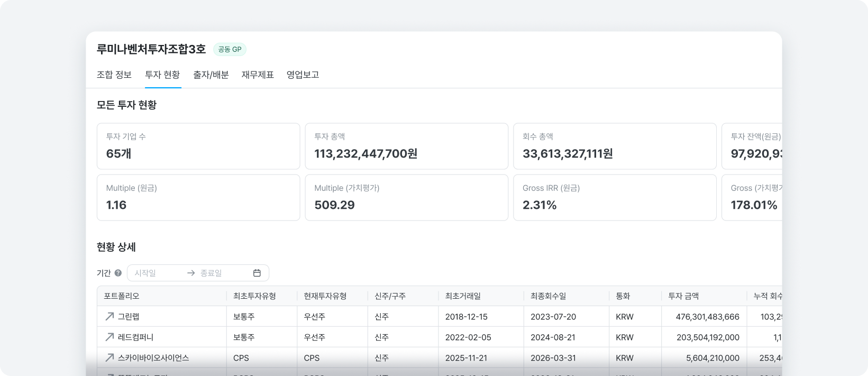Viewport: 868px width, 376px height.
Task: Open 스카이바이오사이언스 arrow link icon
Action: (109, 357)
